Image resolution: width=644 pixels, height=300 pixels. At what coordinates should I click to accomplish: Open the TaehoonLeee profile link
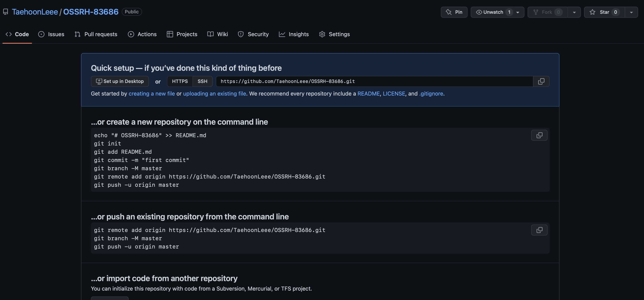pyautogui.click(x=35, y=12)
